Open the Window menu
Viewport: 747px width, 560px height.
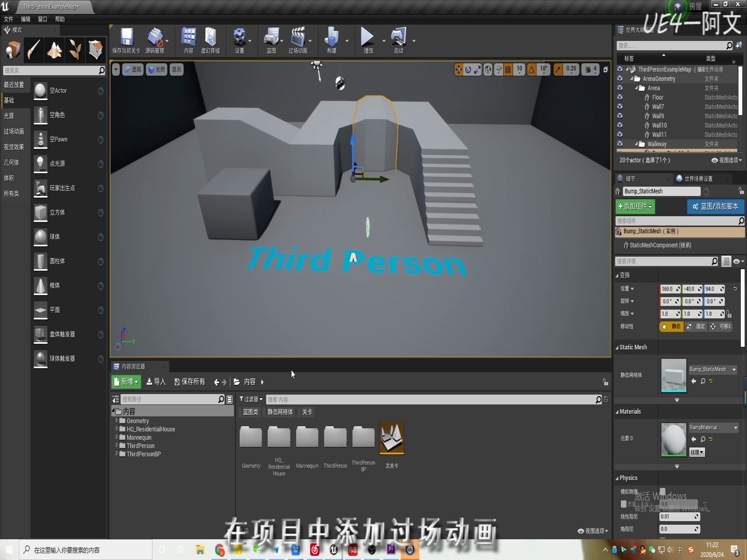tap(43, 19)
